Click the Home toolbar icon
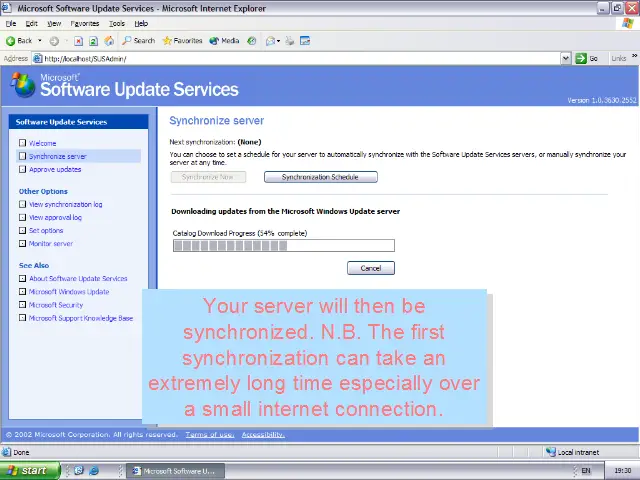640x480 pixels. 109,41
